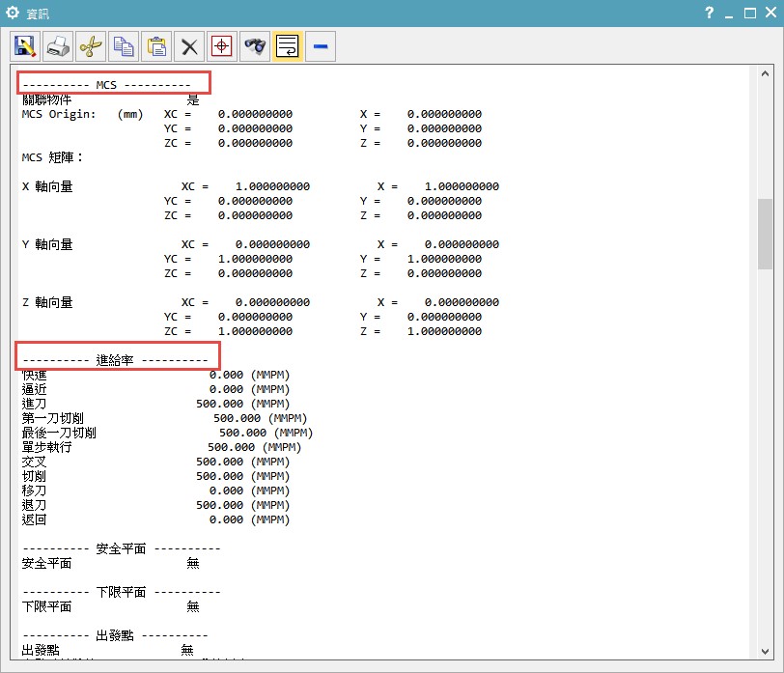Click the 進給率 section header
Viewport: 784px width, 673px height.
click(115, 360)
